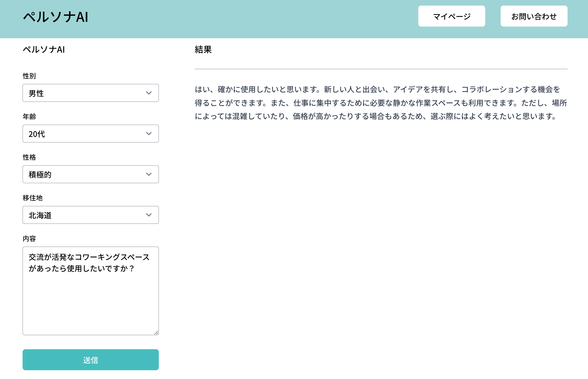Click the chevron icon on the 性格 selector
Viewport: 588px width, 379px height.
(149, 174)
